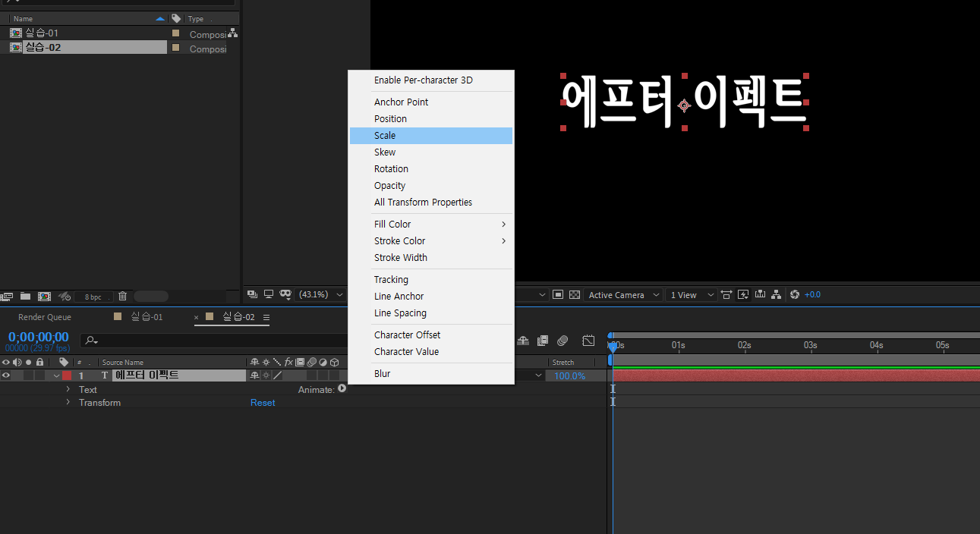
Task: Open the Fill Color submenu
Action: point(431,224)
